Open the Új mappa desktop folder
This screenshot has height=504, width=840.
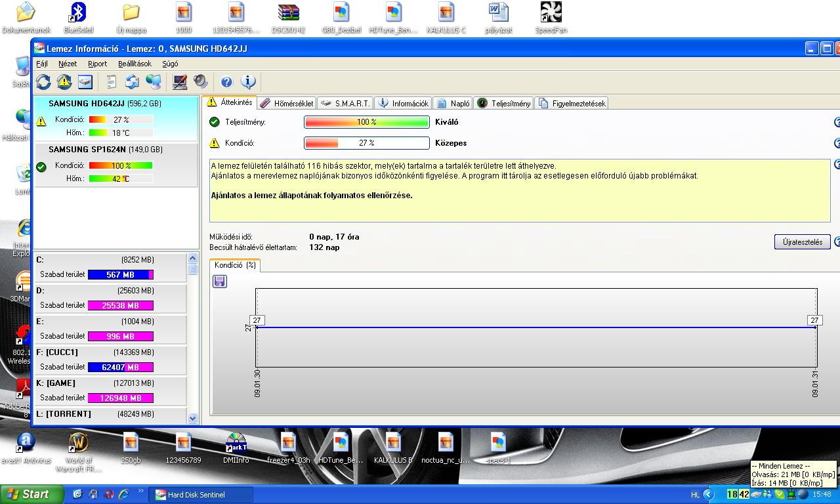coord(131,18)
